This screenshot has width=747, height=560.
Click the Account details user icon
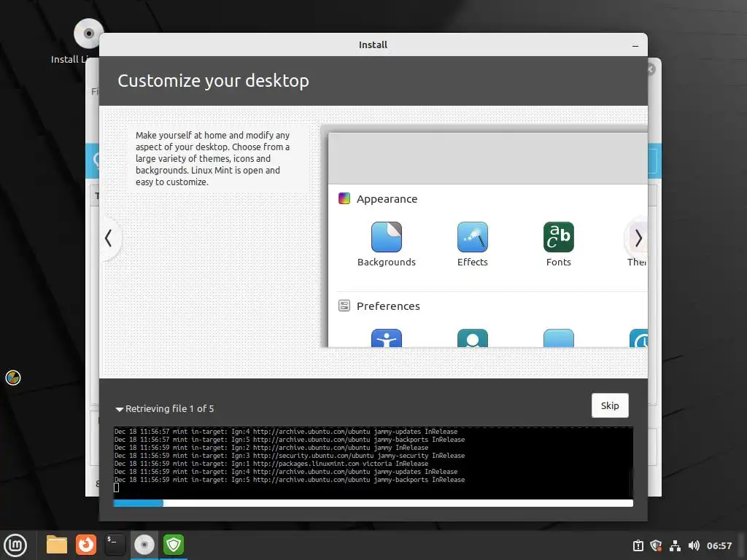tap(473, 338)
